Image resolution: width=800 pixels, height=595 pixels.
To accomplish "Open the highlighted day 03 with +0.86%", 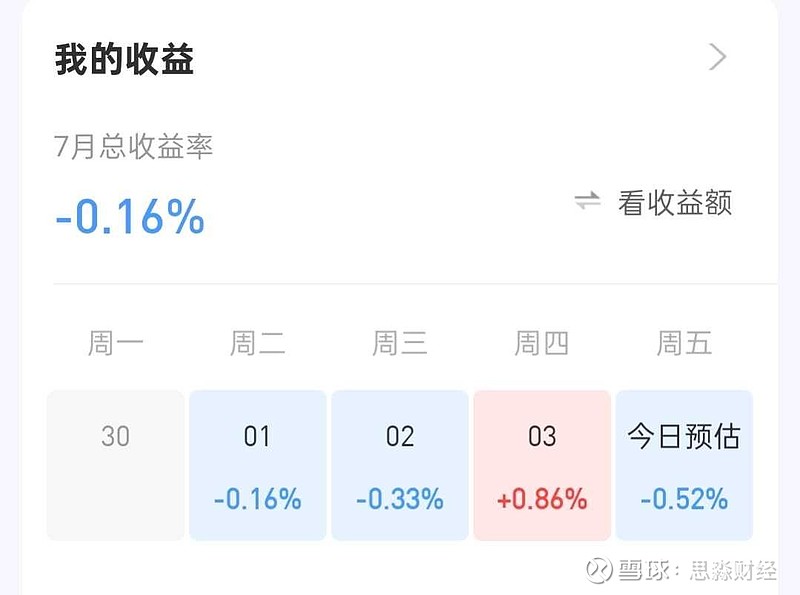I will pos(541,460).
